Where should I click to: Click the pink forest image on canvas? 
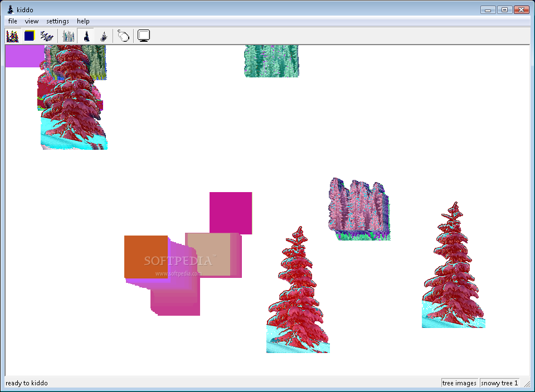pyautogui.click(x=359, y=209)
